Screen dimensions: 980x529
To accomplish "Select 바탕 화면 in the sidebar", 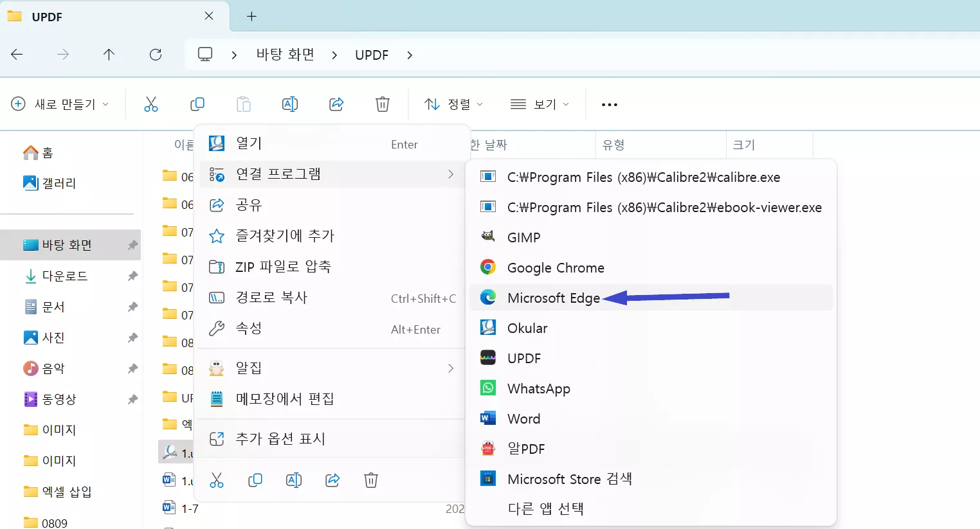I will tap(71, 245).
